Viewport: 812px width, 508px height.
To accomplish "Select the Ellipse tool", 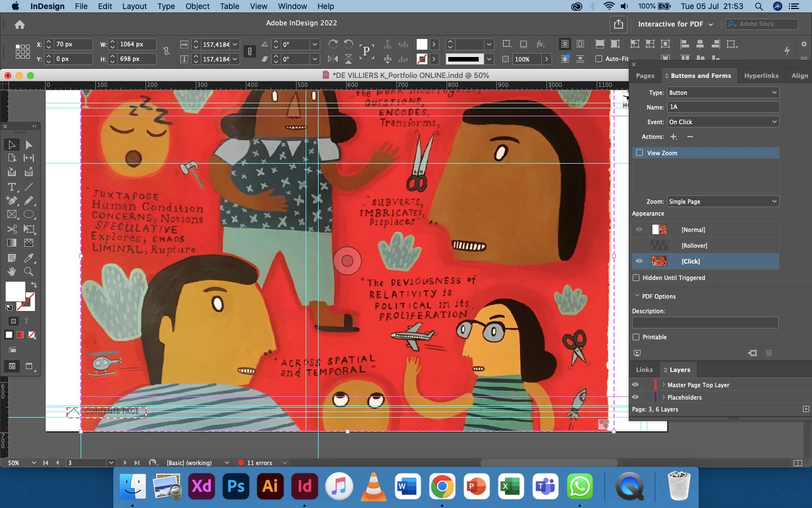I will (29, 214).
